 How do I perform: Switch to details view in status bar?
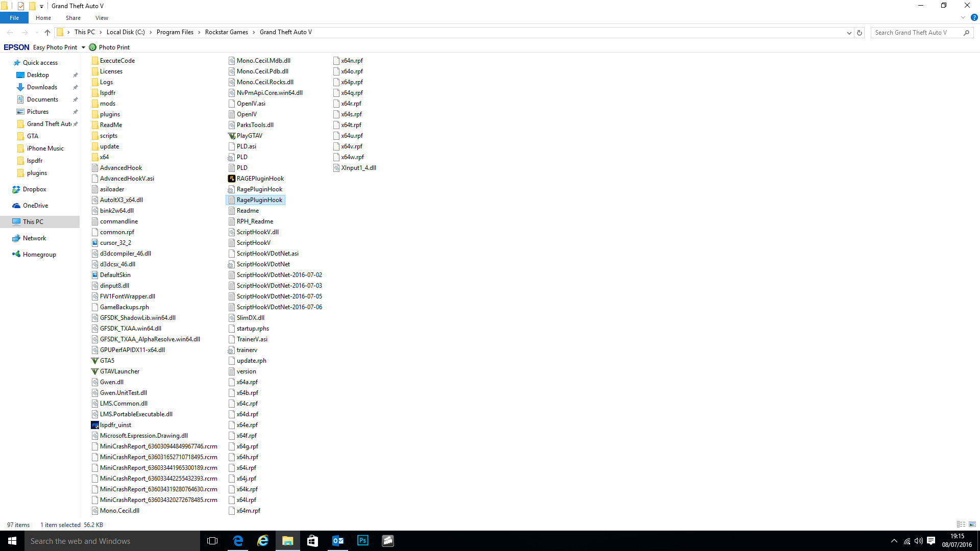[961, 524]
